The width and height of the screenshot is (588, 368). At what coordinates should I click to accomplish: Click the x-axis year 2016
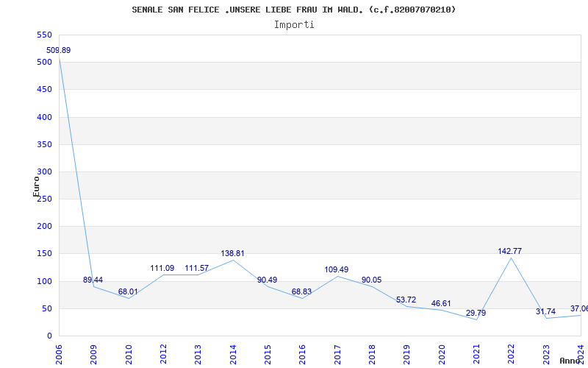(303, 354)
